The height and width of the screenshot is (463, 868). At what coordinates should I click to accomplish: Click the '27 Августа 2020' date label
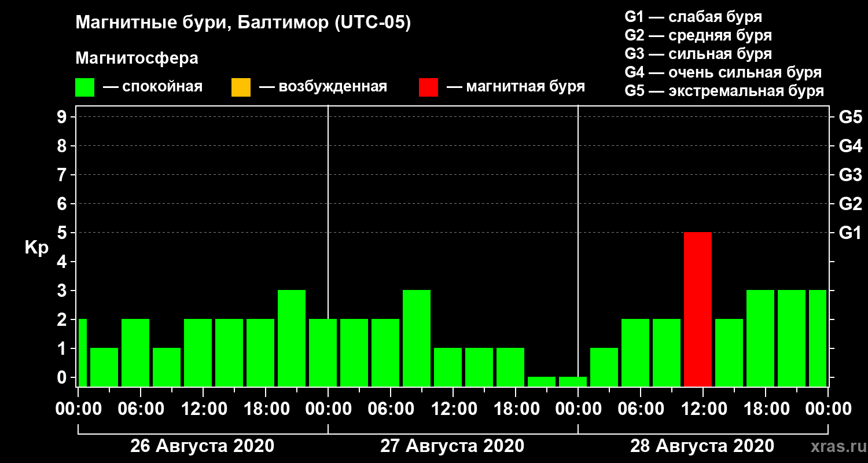tap(452, 446)
